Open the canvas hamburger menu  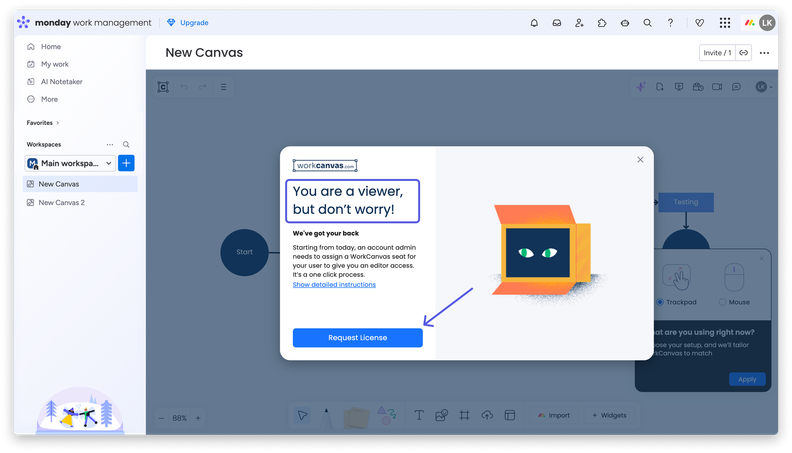tap(223, 87)
